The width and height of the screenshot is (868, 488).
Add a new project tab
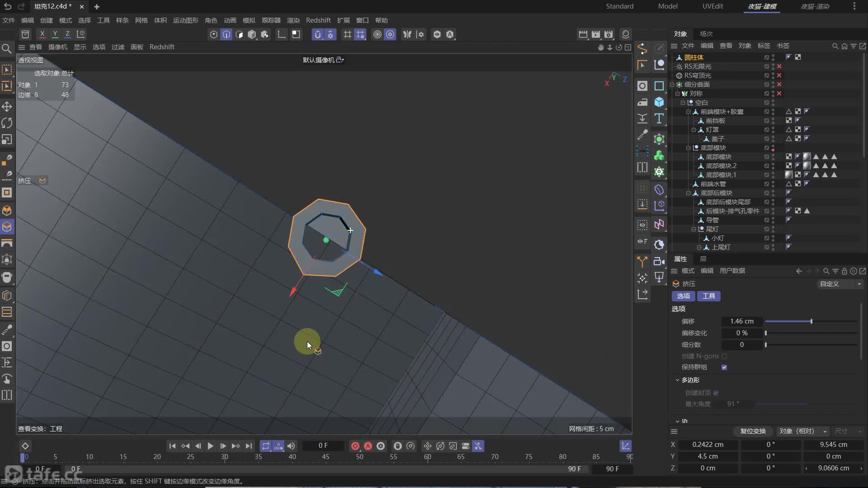pos(96,6)
